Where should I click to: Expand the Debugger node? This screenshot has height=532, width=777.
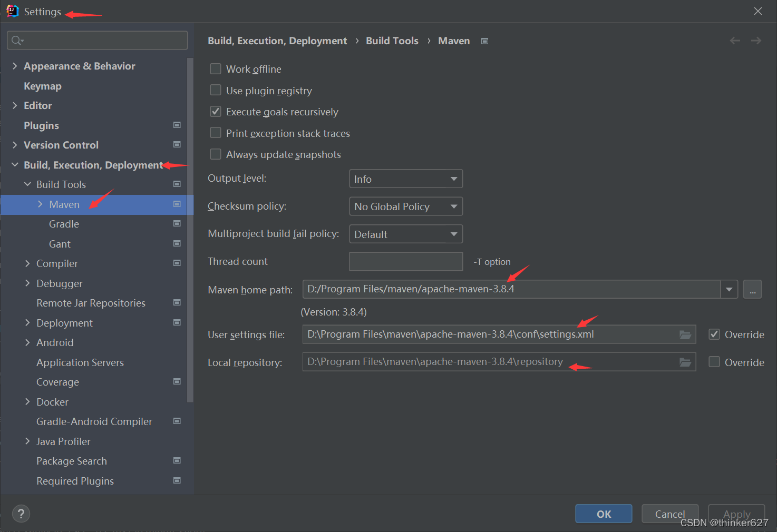point(27,283)
